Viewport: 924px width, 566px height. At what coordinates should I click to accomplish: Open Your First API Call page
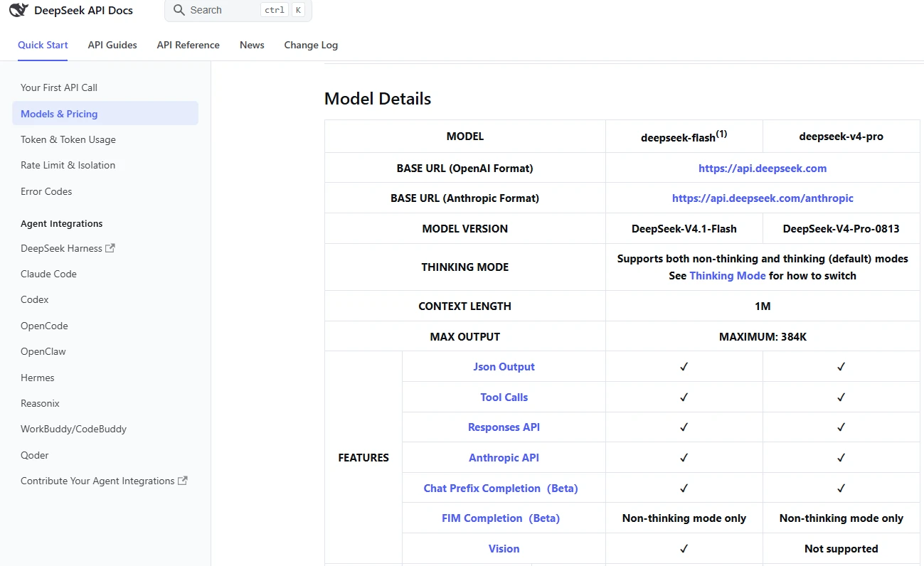pyautogui.click(x=59, y=87)
